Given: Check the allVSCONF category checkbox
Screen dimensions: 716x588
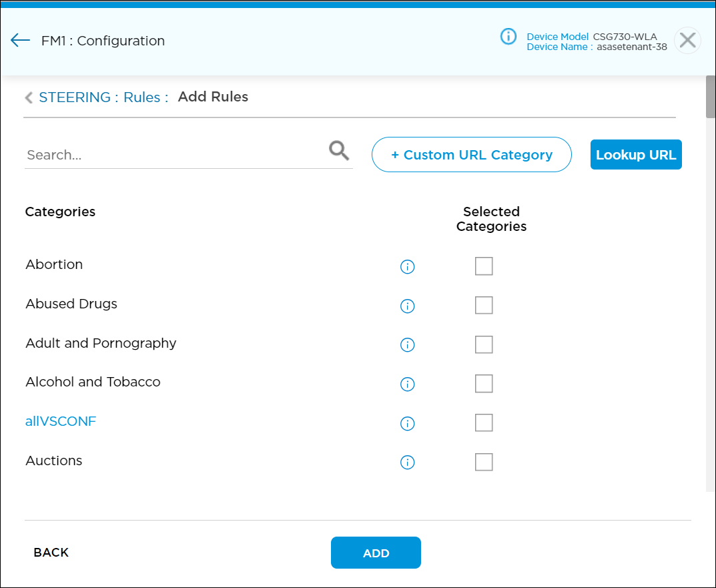Looking at the screenshot, I should tap(484, 422).
